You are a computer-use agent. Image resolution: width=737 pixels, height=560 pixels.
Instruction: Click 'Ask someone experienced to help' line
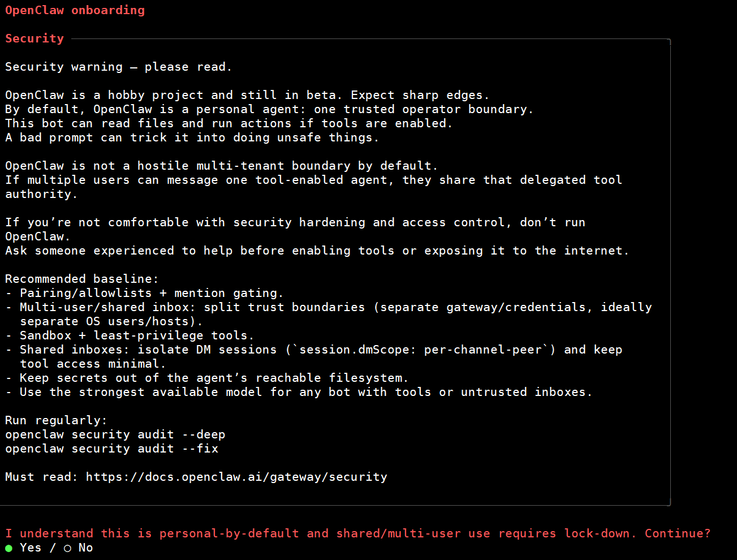317,251
